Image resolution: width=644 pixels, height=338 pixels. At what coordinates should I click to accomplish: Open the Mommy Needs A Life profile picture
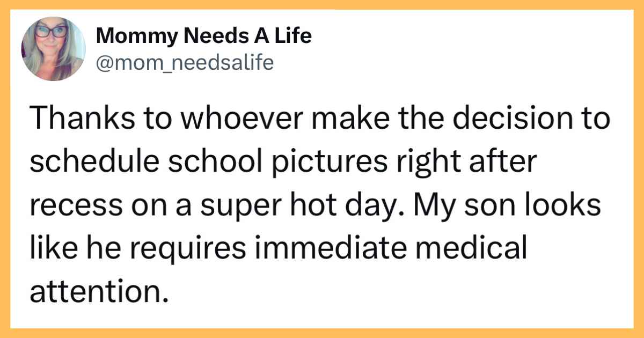coord(54,49)
